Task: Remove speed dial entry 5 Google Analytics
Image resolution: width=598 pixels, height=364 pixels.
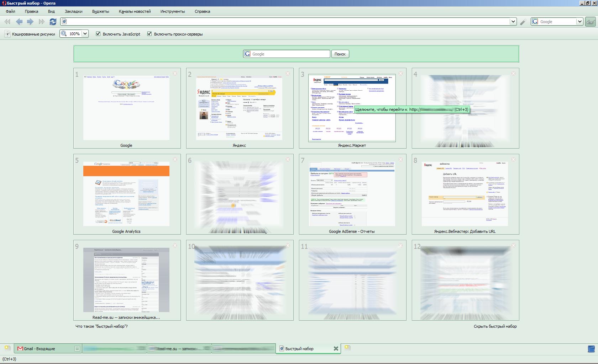Action: pyautogui.click(x=175, y=159)
